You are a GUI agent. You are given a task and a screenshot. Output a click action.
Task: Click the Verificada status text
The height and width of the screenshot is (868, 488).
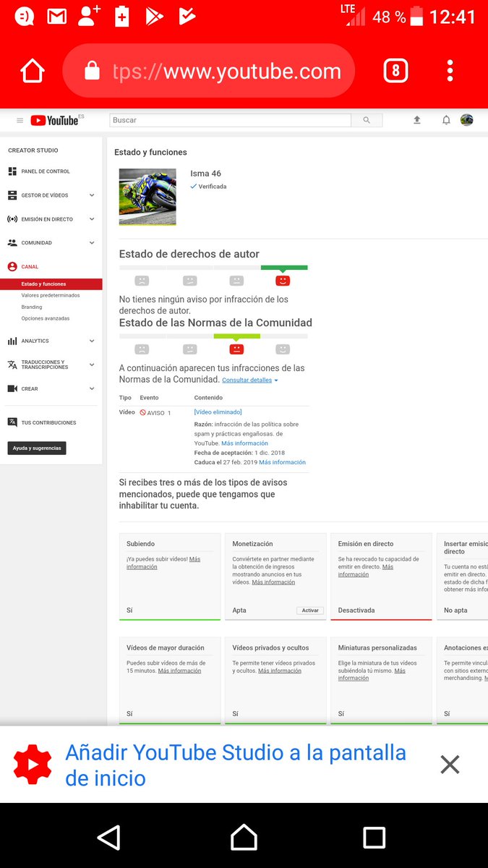point(213,187)
